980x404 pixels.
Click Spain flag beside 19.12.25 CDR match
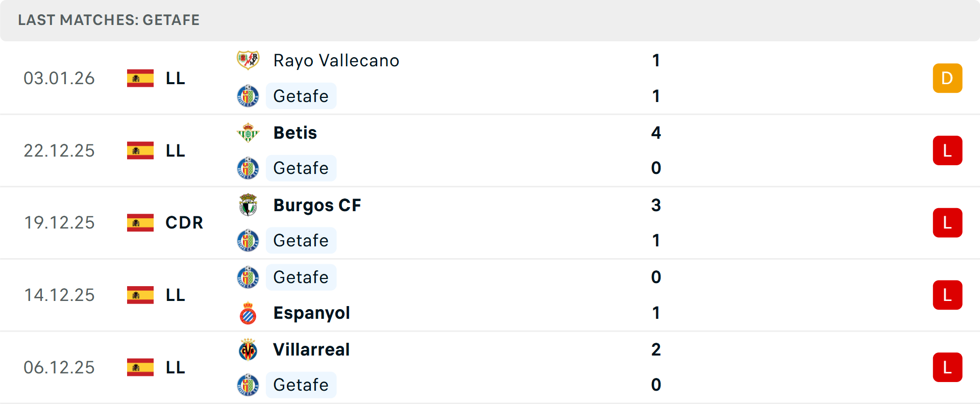click(x=140, y=223)
